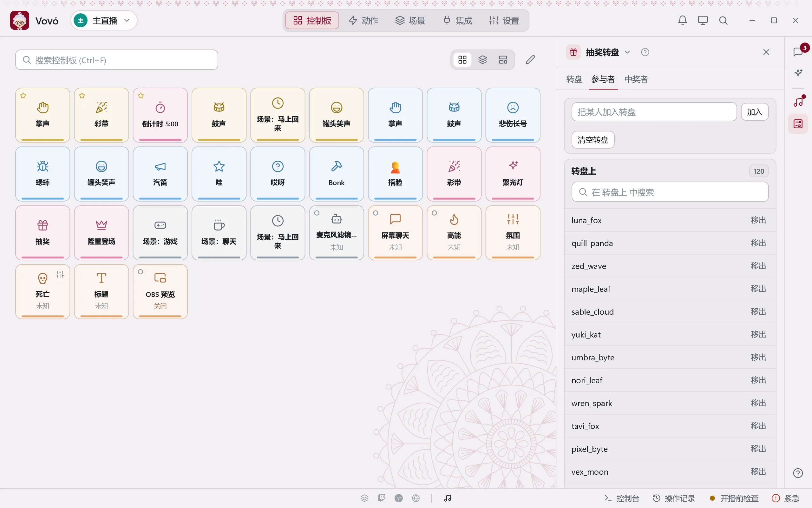The image size is (812, 508).
Task: Click the 加入 button
Action: 755,112
